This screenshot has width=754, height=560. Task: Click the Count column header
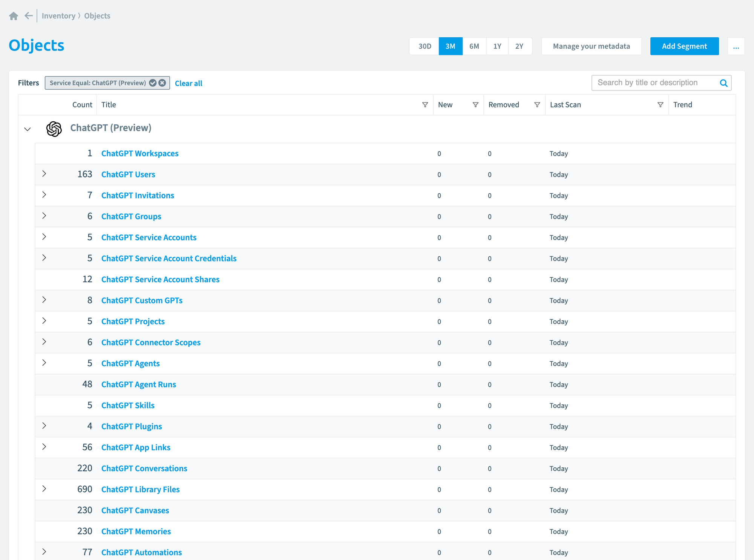(x=82, y=105)
